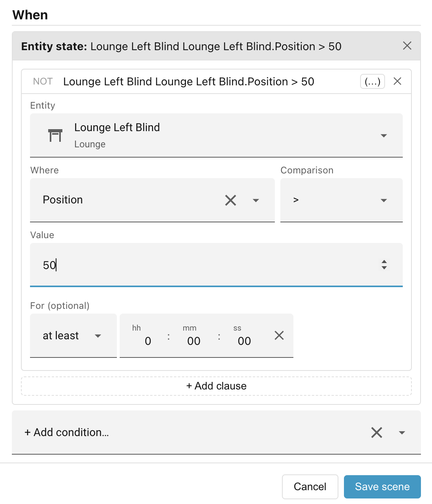This screenshot has height=504, width=432.
Task: Open the 'at least' duration dropdown
Action: [x=73, y=336]
